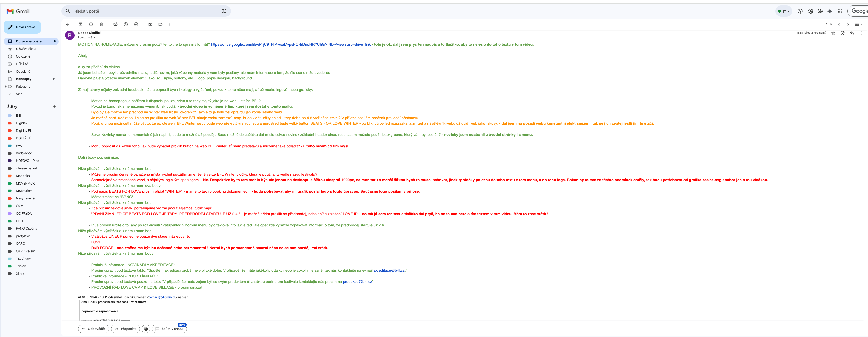The width and height of the screenshot is (868, 337).
Task: Add email to Tasks
Action: pos(136,24)
